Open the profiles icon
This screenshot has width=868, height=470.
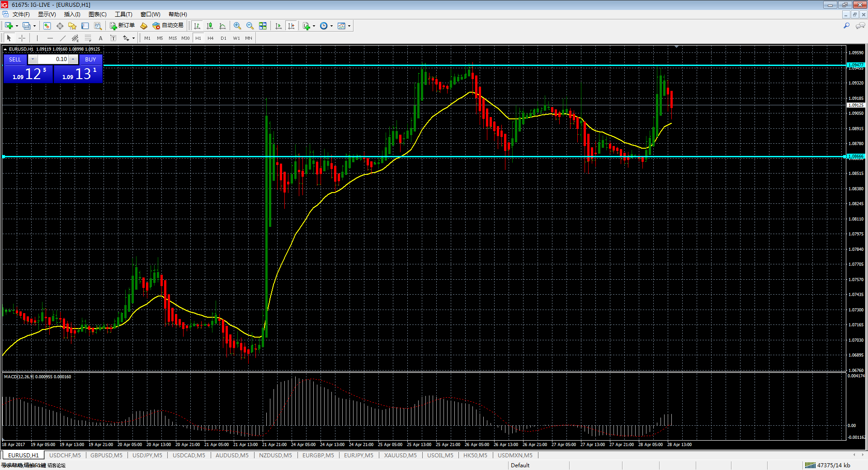(27, 26)
